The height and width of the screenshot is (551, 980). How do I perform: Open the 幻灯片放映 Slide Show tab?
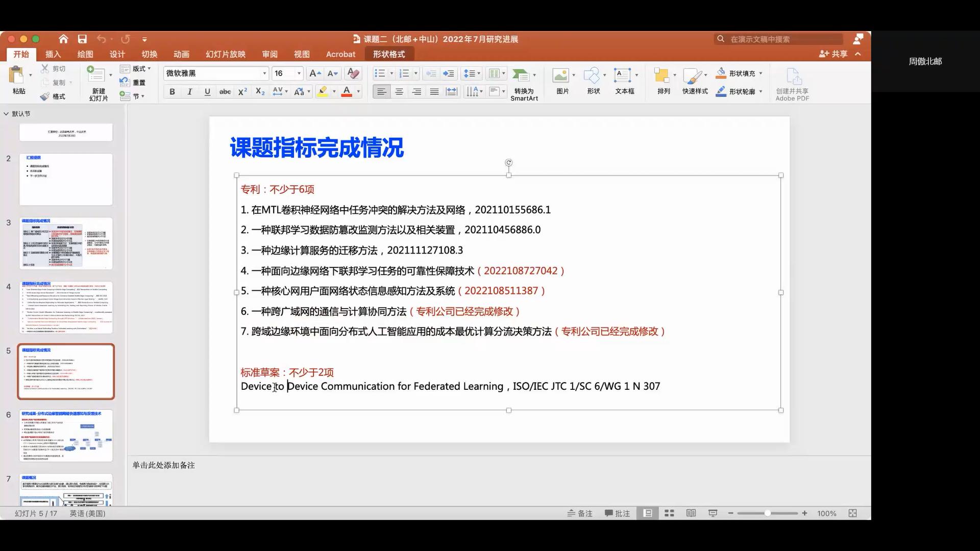(x=226, y=54)
